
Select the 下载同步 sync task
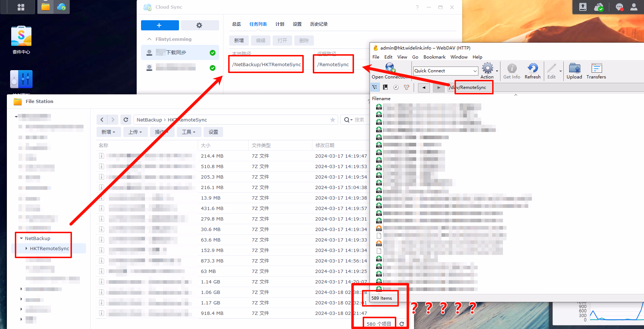point(176,53)
